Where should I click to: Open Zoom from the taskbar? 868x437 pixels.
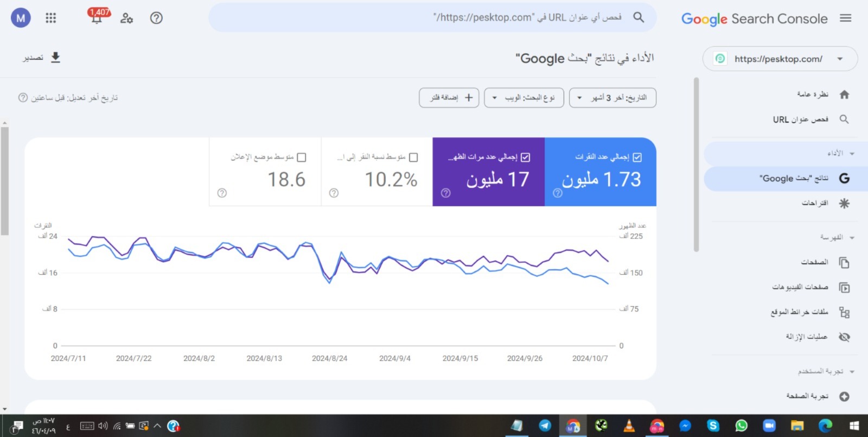click(x=769, y=426)
